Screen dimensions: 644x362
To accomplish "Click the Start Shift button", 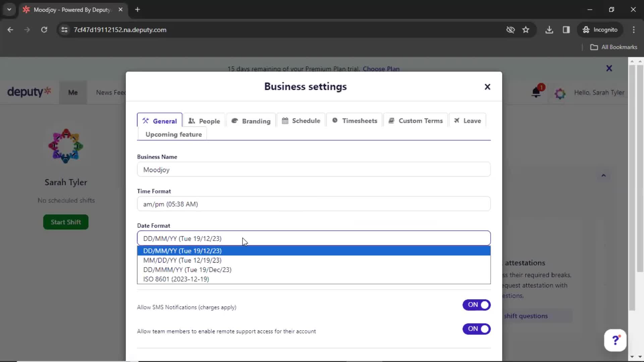I will (66, 222).
